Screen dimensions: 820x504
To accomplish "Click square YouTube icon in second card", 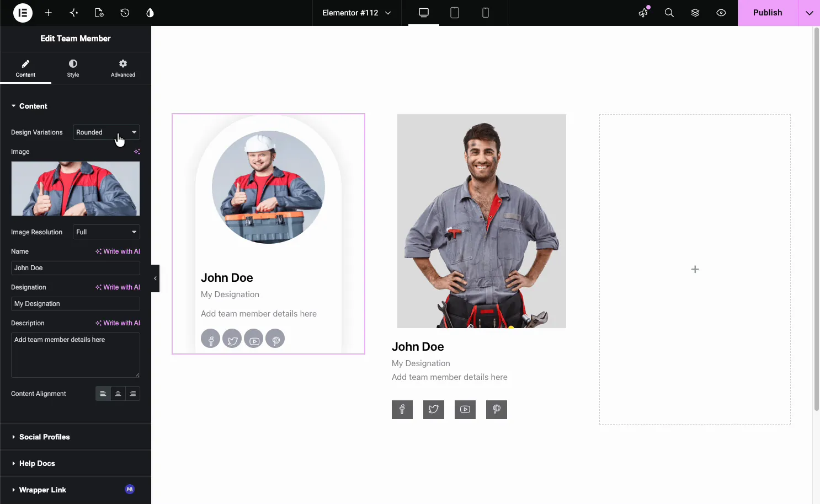I will [x=465, y=409].
